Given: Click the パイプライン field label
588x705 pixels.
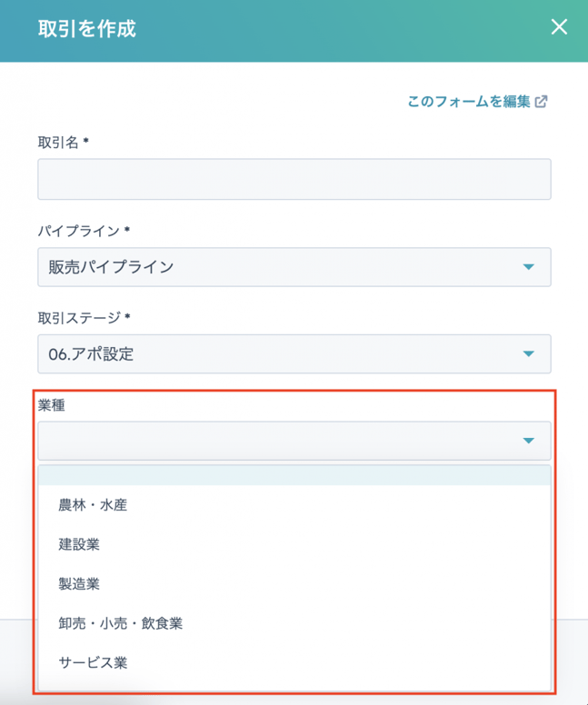Looking at the screenshot, I should (x=79, y=230).
